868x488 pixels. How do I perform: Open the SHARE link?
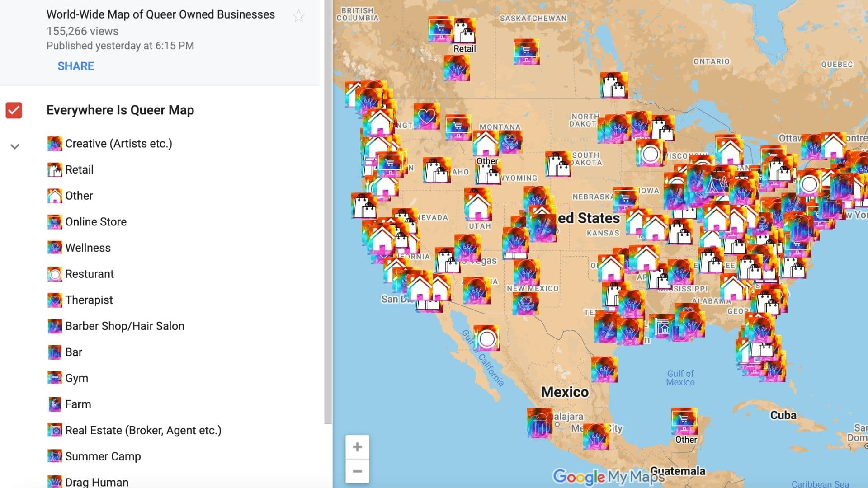click(x=75, y=66)
